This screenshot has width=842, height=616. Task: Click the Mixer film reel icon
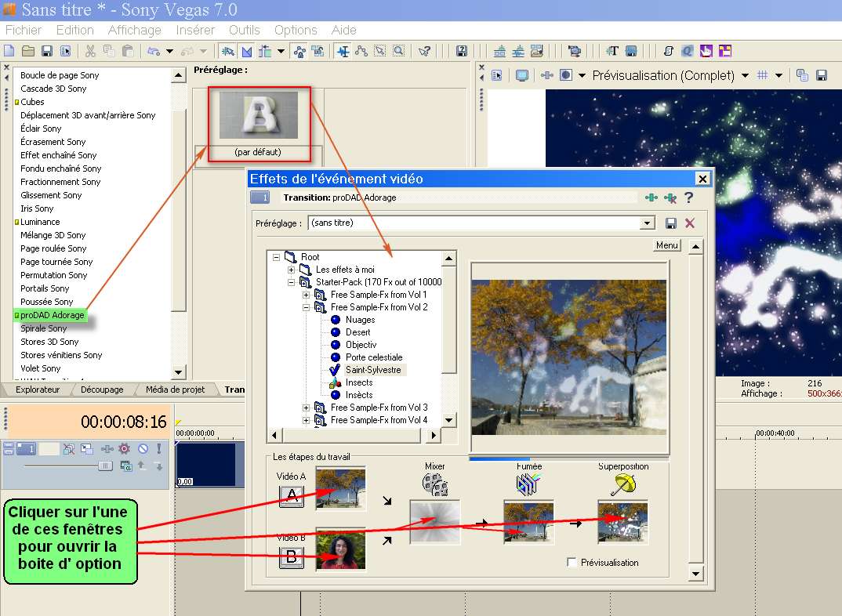(x=435, y=484)
